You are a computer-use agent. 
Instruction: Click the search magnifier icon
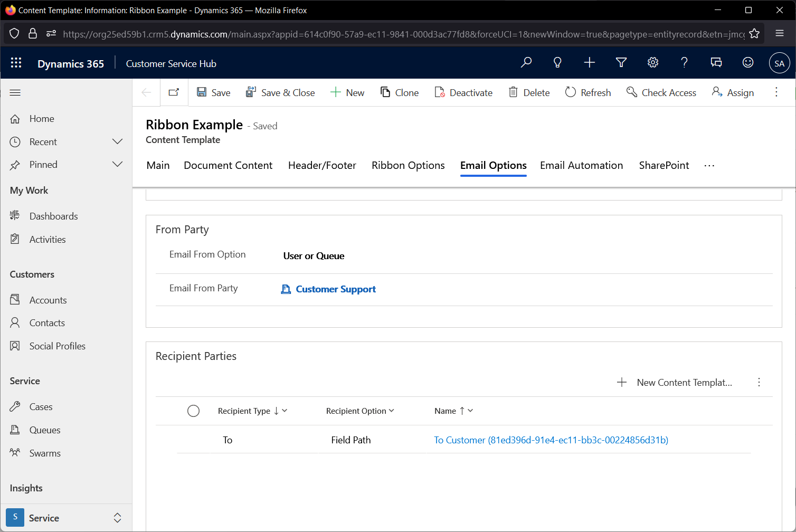coord(526,63)
